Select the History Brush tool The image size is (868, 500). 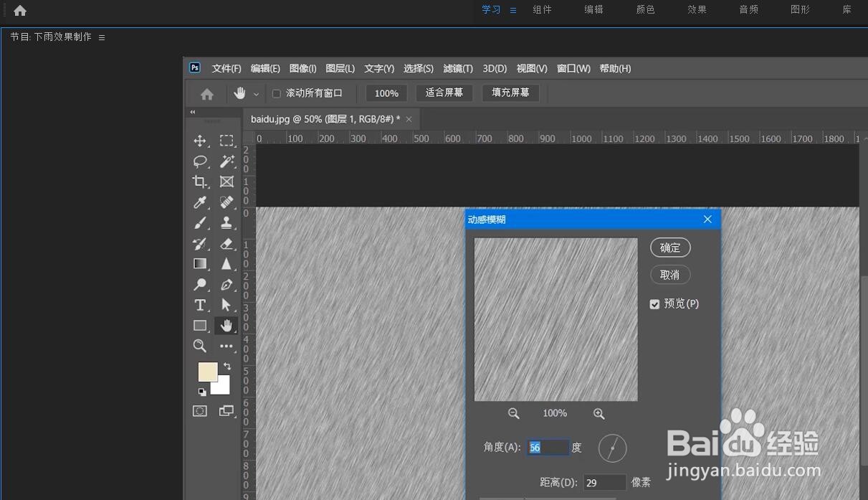(200, 244)
